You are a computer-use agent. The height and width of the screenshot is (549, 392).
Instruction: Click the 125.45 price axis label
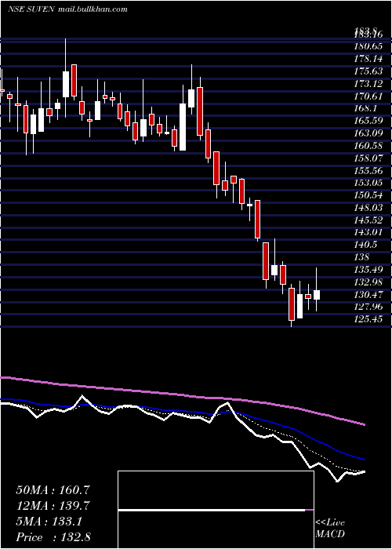(368, 318)
